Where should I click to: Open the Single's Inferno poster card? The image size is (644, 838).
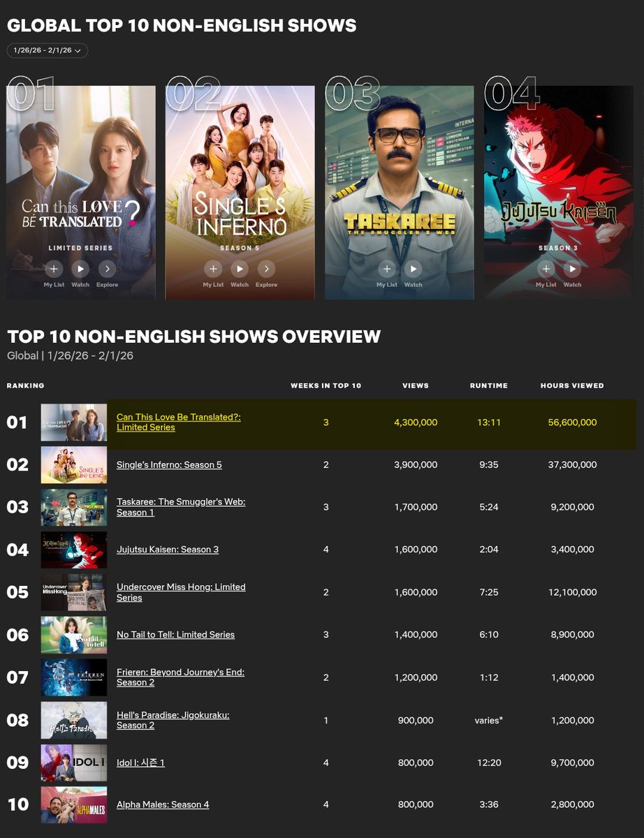(240, 192)
